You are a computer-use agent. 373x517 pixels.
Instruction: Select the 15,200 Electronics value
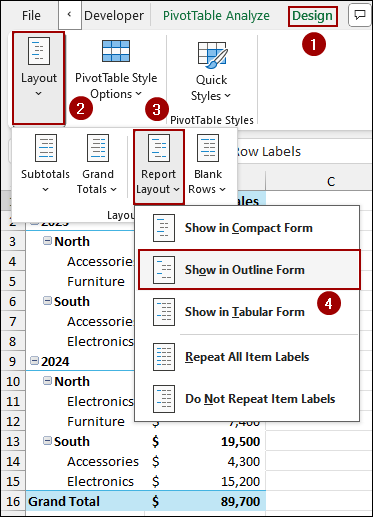[x=205, y=481]
